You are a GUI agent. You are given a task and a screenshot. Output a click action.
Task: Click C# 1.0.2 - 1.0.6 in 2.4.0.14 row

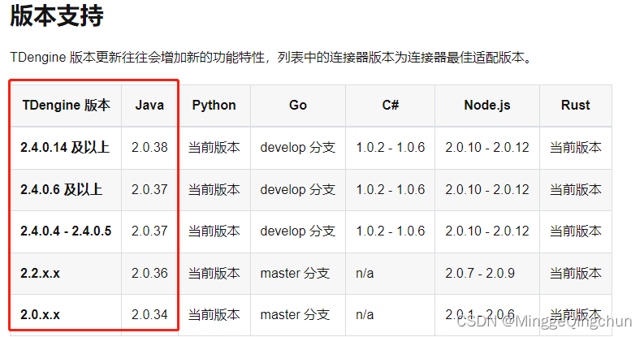(x=390, y=147)
